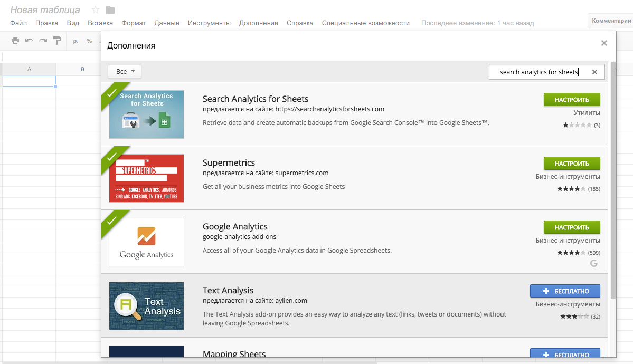This screenshot has height=364, width=633.
Task: Click the Google logo badge under Google Analytics rating
Action: pyautogui.click(x=594, y=264)
